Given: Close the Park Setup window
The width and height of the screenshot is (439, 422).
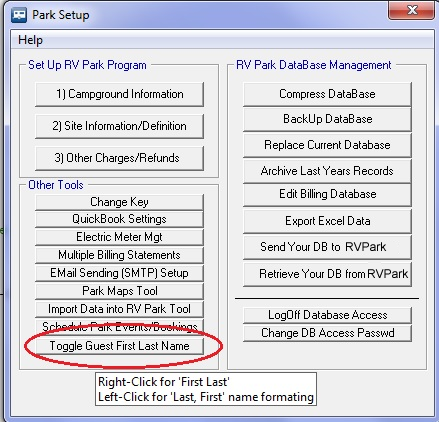Looking at the screenshot, I should [412, 10].
